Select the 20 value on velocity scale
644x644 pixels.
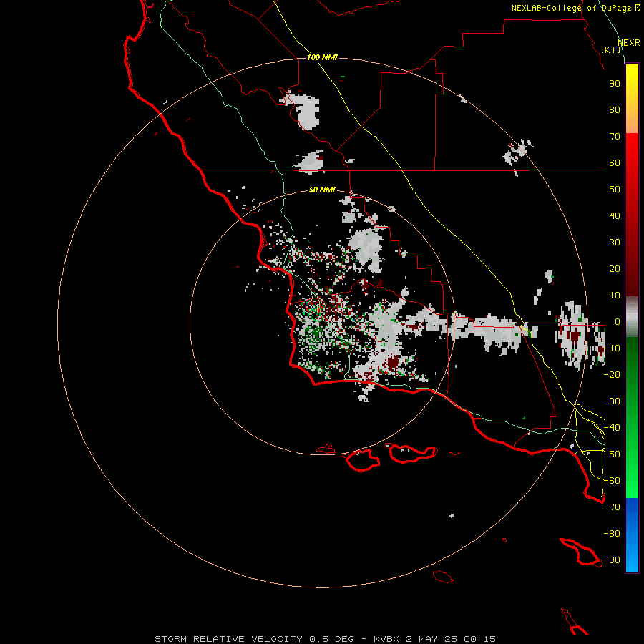coord(615,269)
